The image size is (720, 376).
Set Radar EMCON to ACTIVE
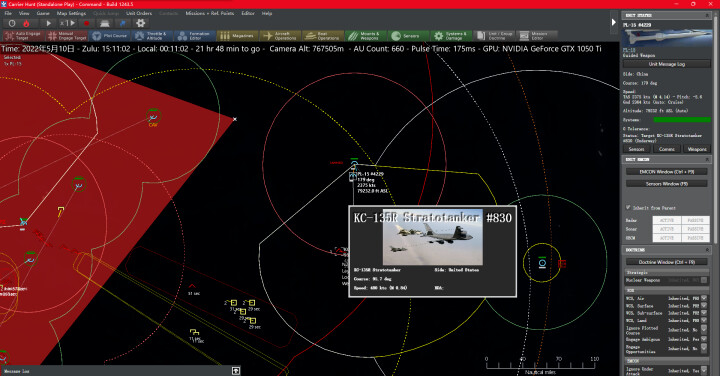click(x=666, y=220)
